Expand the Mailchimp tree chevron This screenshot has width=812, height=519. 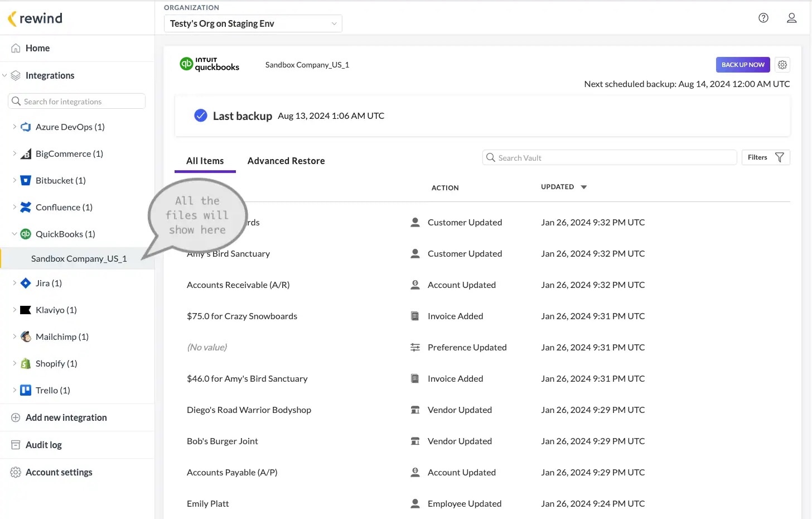pyautogui.click(x=14, y=337)
